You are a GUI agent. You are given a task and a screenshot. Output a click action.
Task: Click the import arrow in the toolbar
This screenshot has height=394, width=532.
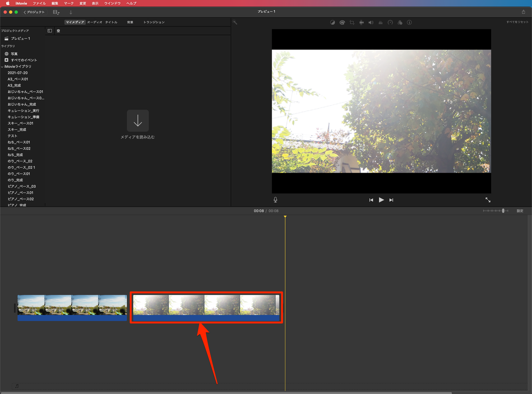[70, 12]
